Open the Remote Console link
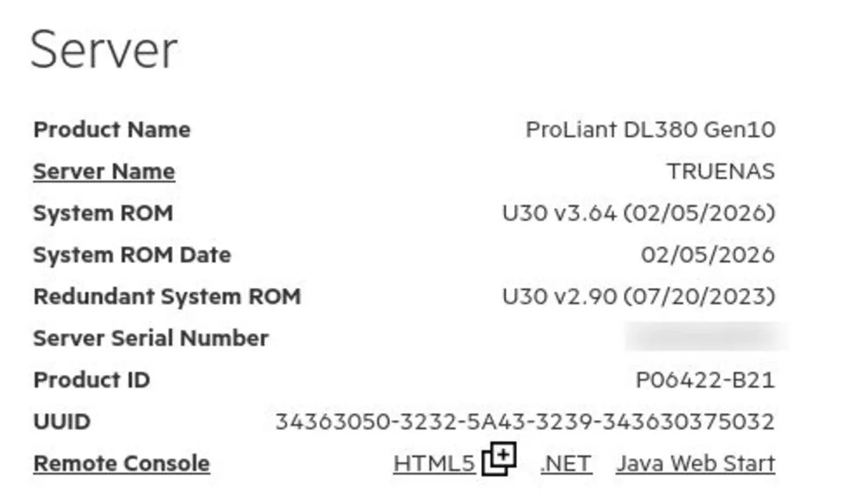This screenshot has width=859, height=504. 120,462
